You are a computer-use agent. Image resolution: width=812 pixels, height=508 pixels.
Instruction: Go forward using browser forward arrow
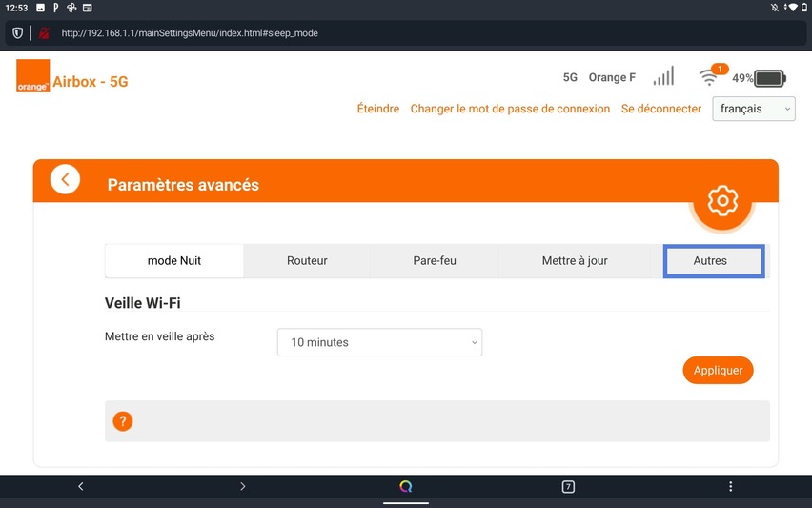[243, 486]
